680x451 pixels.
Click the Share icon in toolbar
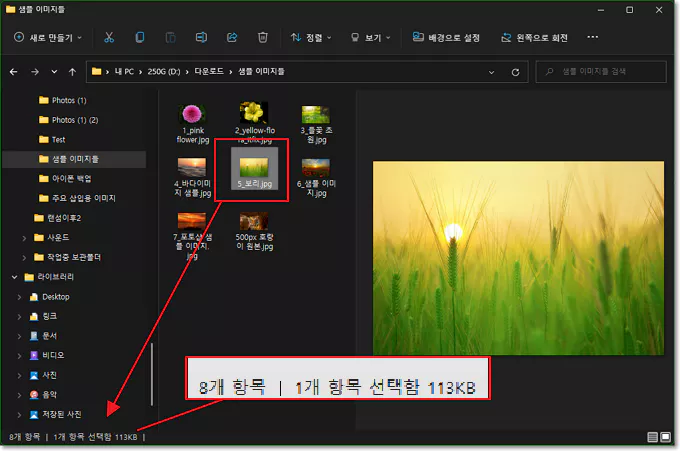(x=232, y=38)
